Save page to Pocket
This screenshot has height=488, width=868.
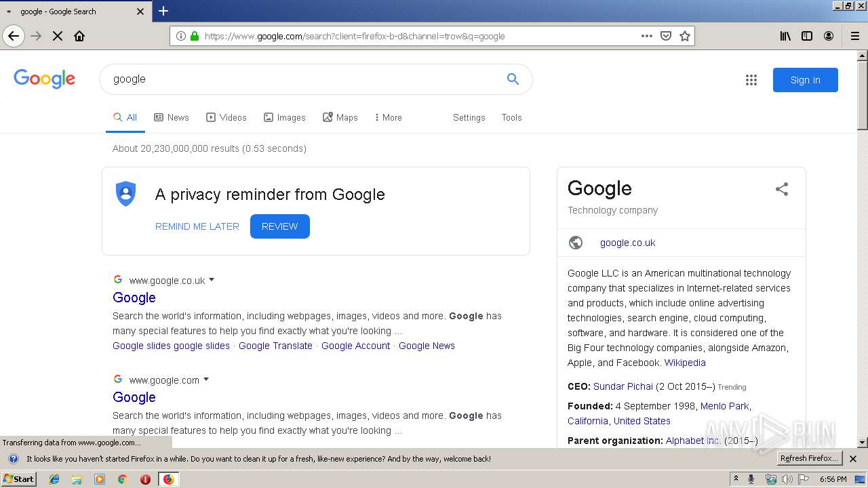666,36
